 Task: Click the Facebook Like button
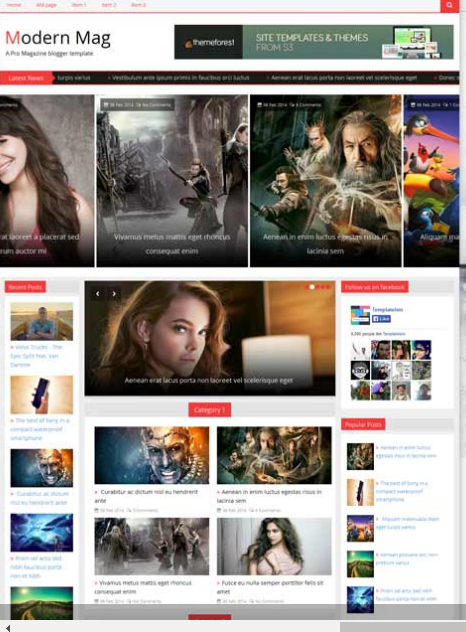click(381, 319)
